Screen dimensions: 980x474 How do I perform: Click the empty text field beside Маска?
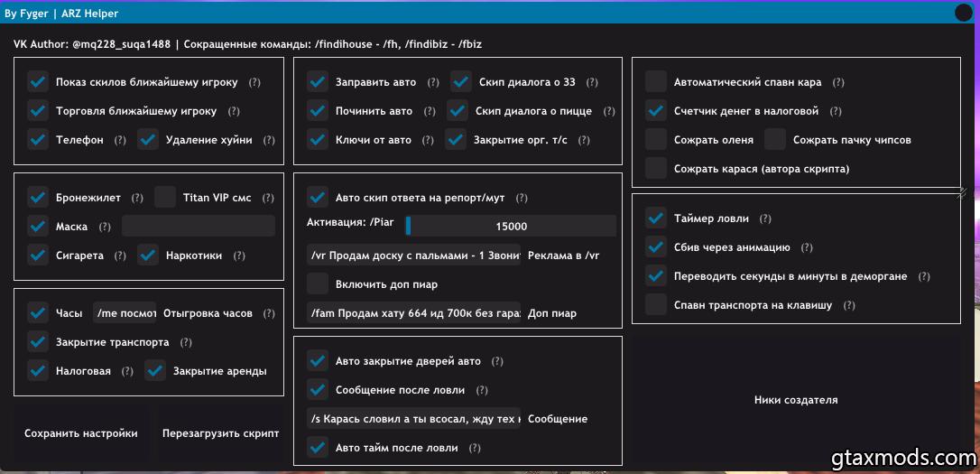click(198, 227)
